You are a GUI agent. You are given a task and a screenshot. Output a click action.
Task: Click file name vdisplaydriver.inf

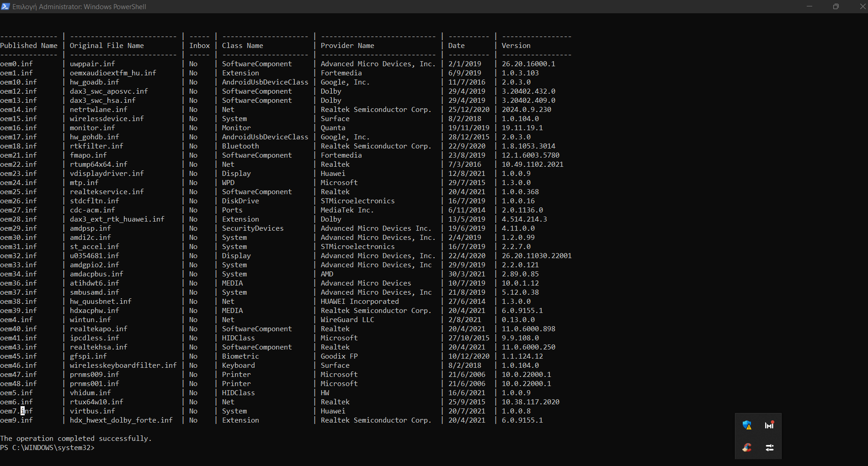tap(107, 174)
